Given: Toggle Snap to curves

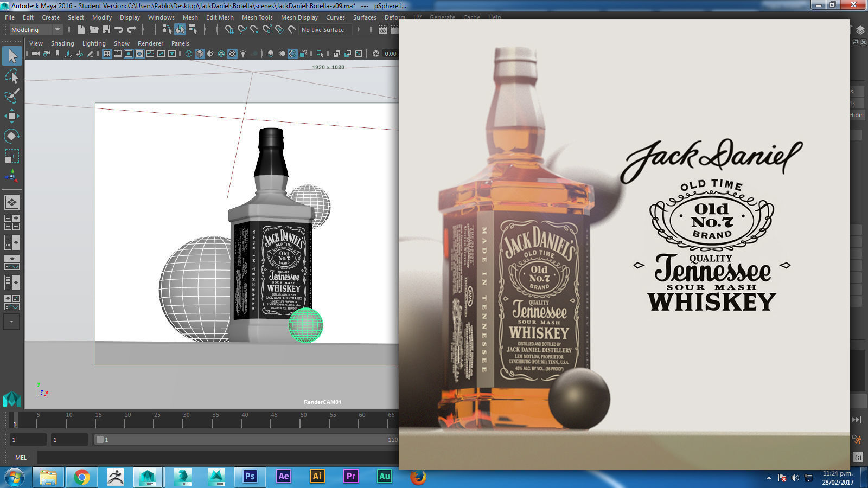Looking at the screenshot, I should tap(242, 30).
